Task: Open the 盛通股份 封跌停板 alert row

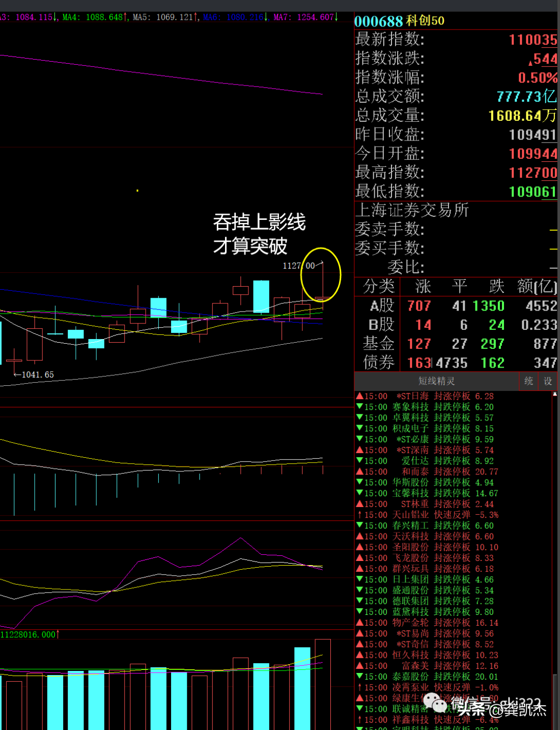Action: [x=425, y=591]
